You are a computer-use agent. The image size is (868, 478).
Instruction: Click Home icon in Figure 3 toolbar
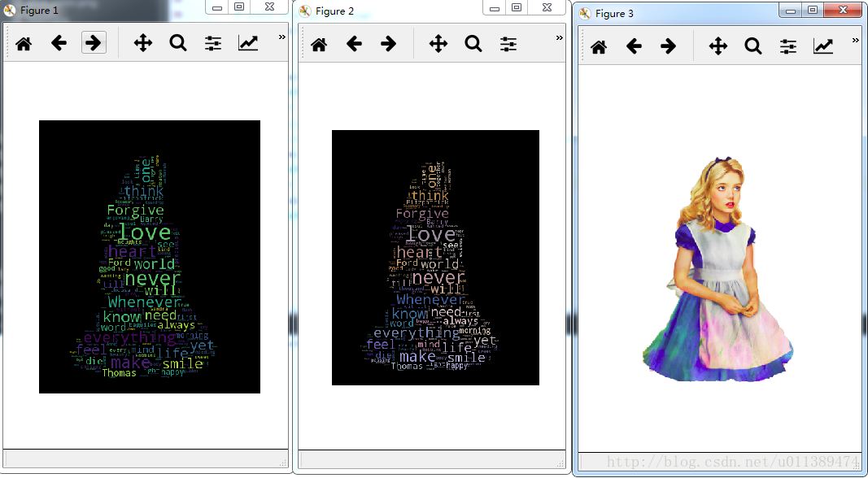(599, 46)
